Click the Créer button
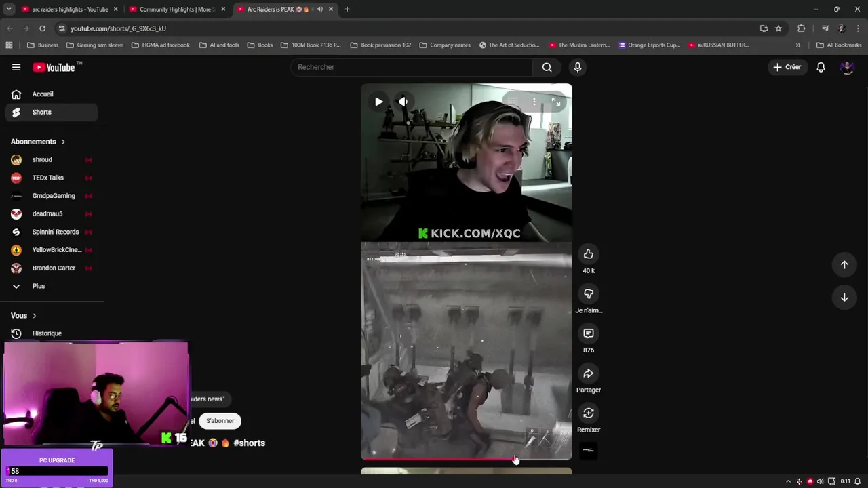The width and height of the screenshot is (868, 488). (788, 67)
